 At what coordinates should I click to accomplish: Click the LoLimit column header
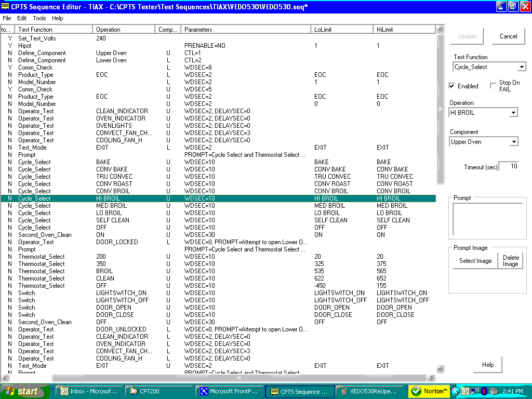342,30
